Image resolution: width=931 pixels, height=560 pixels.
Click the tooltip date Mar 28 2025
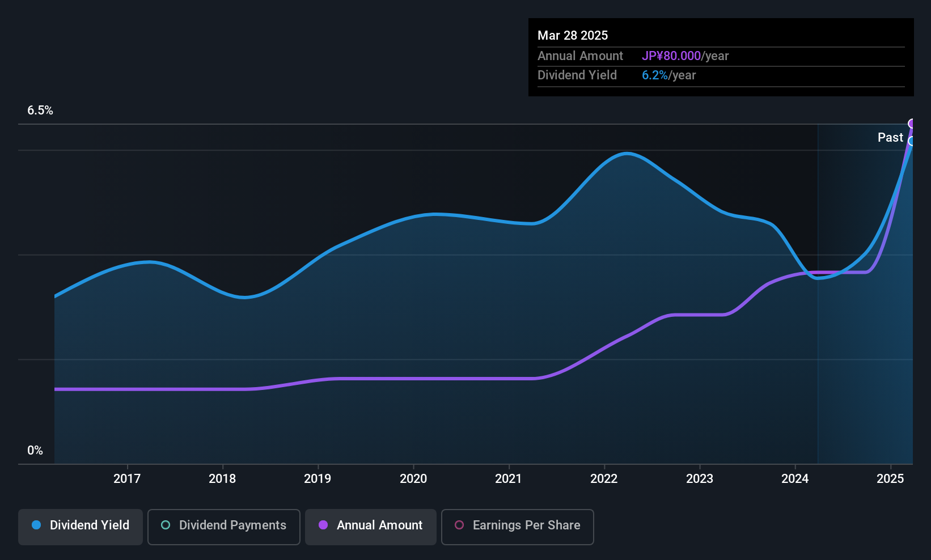click(x=573, y=36)
